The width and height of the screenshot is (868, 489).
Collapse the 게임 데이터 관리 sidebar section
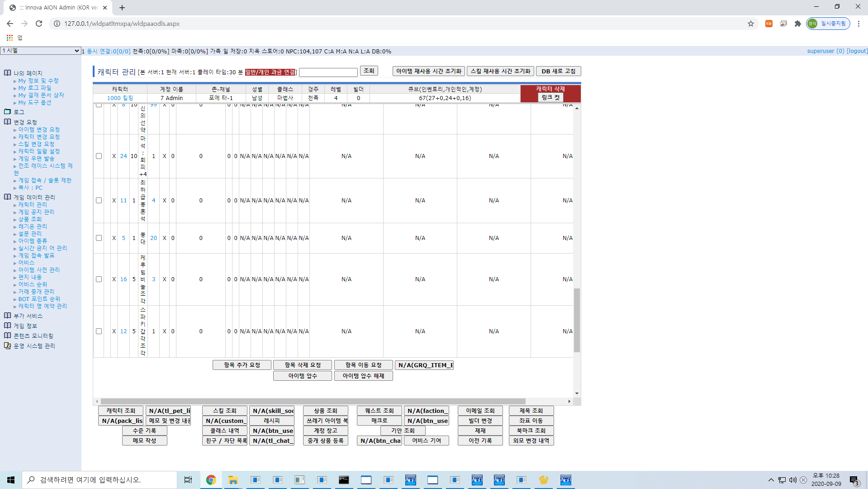[34, 197]
